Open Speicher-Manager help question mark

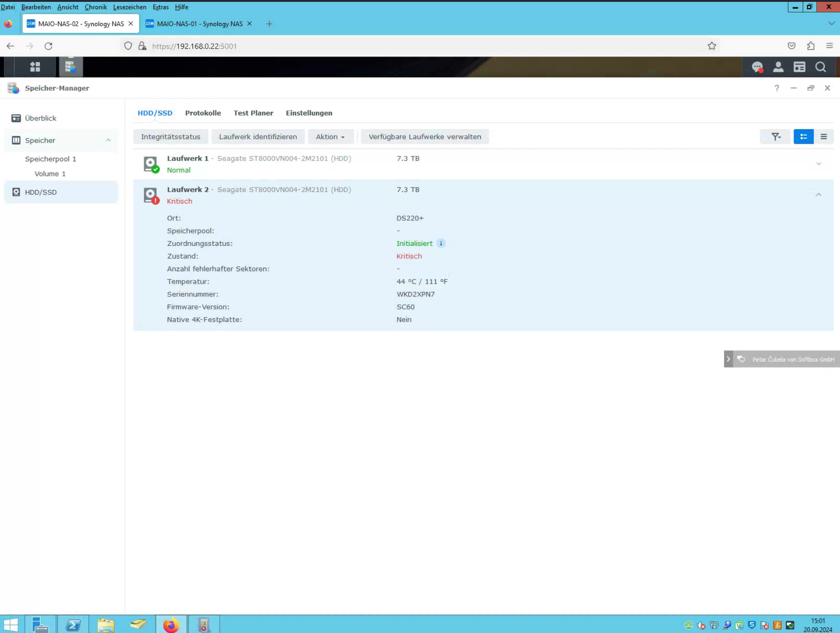coord(777,88)
